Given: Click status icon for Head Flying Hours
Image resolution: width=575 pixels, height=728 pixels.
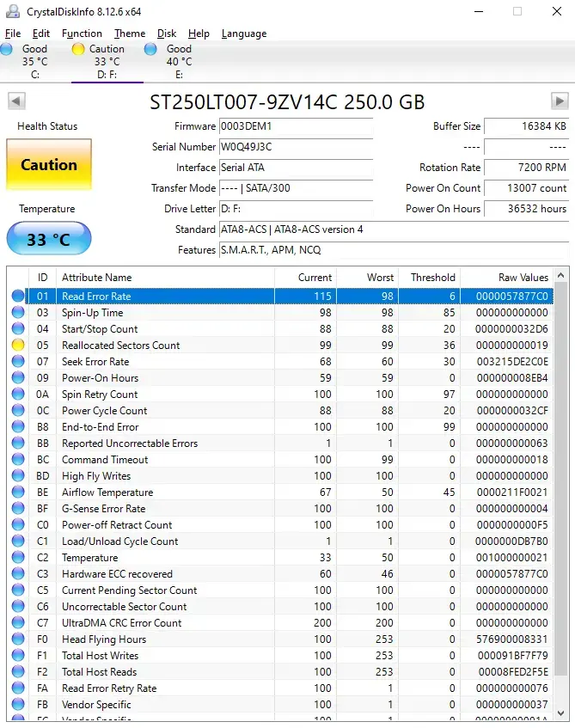Looking at the screenshot, I should coord(18,639).
